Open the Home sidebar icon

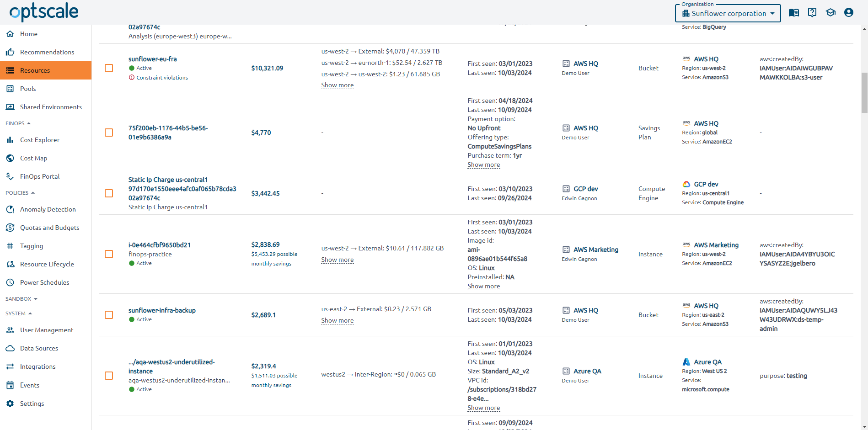tap(10, 34)
